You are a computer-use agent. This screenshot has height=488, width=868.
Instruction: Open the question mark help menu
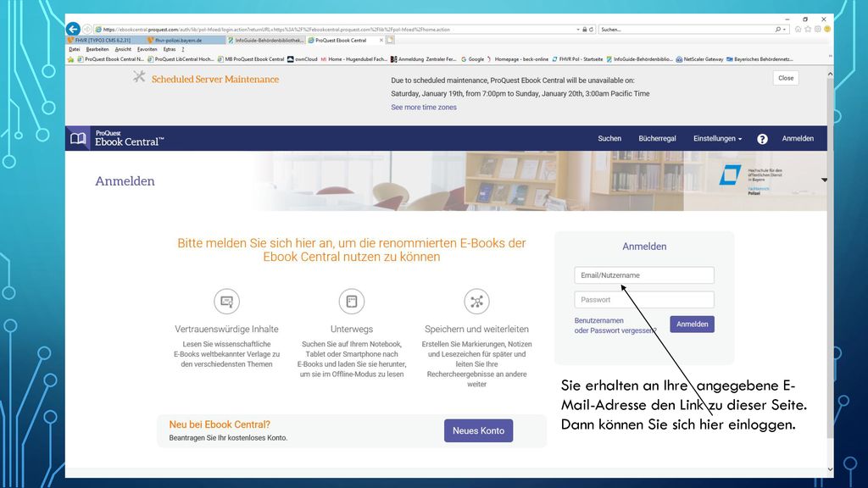coord(183,49)
